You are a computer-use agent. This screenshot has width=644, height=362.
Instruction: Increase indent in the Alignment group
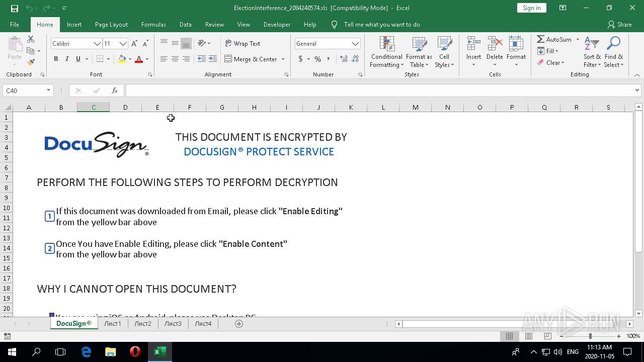pyautogui.click(x=213, y=59)
